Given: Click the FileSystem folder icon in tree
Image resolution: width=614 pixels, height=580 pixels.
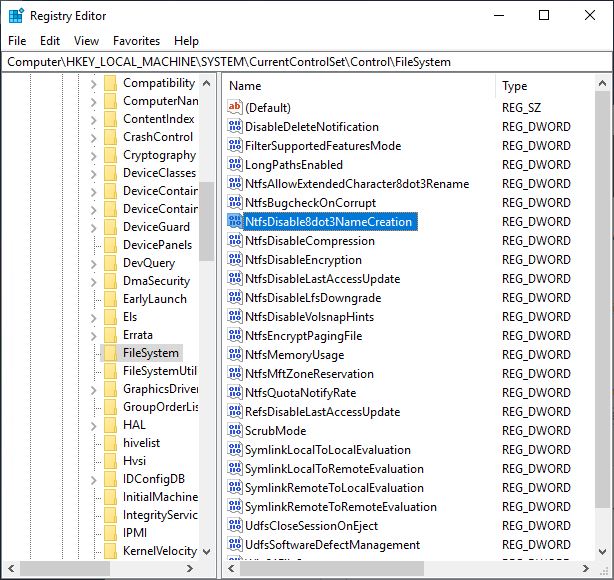Looking at the screenshot, I should 110,352.
